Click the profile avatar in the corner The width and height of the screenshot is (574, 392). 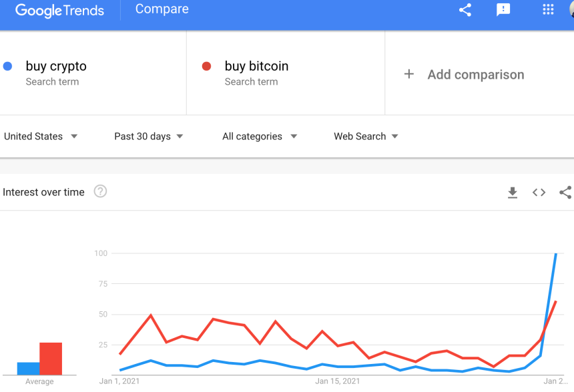click(x=571, y=8)
